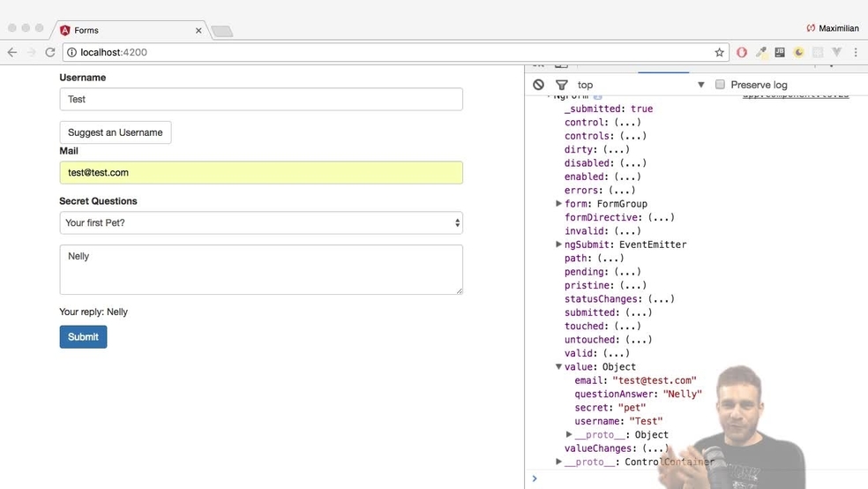The image size is (868, 489).
Task: Evaluate the untouched: (...) getter
Action: (x=639, y=340)
